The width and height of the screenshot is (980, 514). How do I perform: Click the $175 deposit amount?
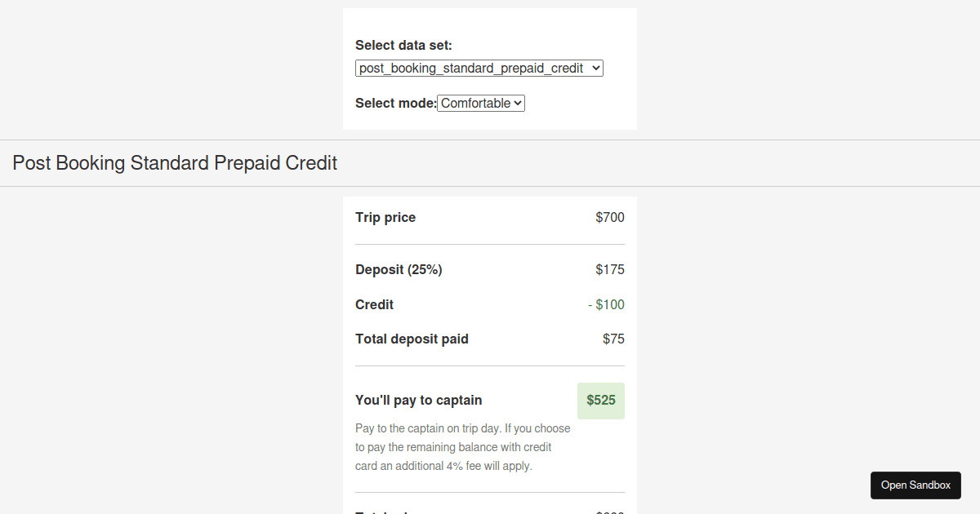coord(610,269)
